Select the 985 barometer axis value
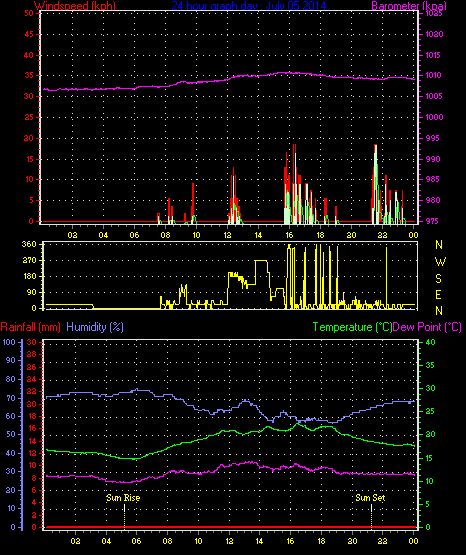466x555 pixels. [433, 179]
